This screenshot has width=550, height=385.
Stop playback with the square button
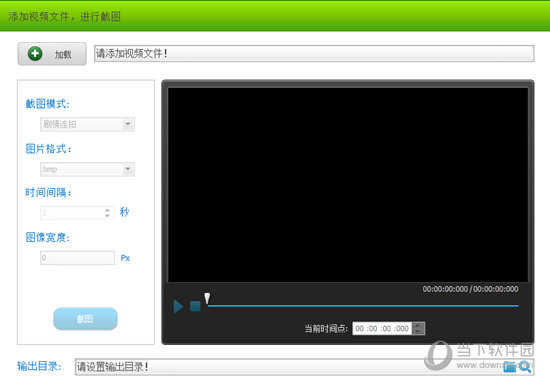coord(195,306)
